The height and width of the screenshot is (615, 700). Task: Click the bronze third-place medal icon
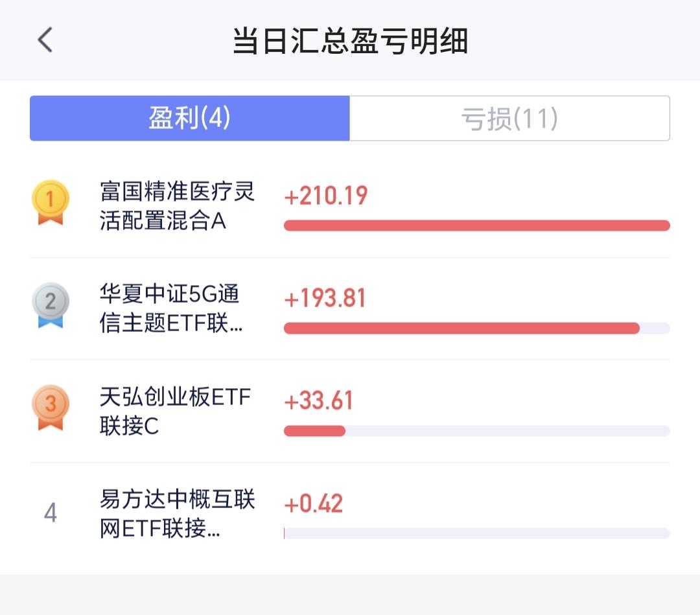51,407
